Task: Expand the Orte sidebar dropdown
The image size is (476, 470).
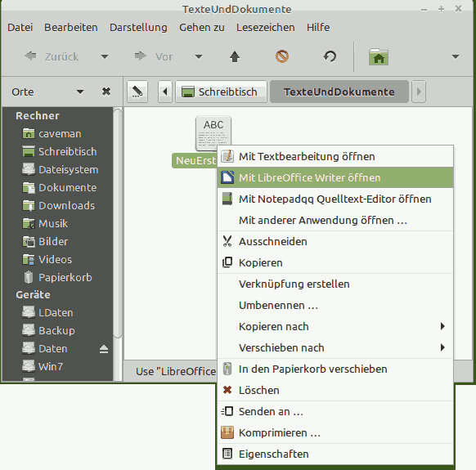Action: coord(80,92)
